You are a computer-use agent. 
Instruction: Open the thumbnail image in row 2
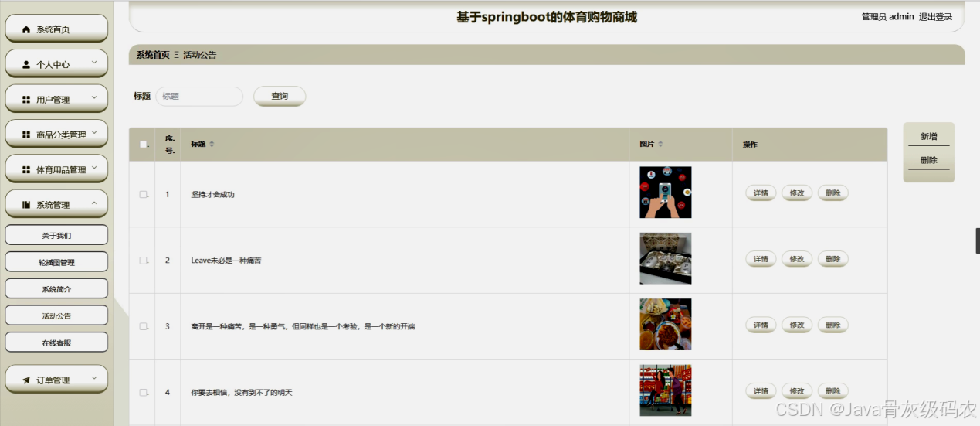tap(666, 259)
